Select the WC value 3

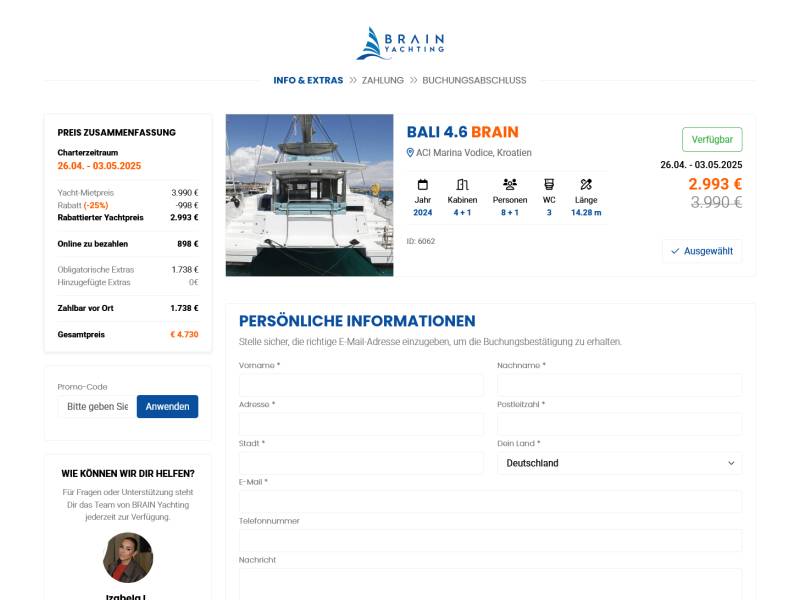tap(549, 213)
